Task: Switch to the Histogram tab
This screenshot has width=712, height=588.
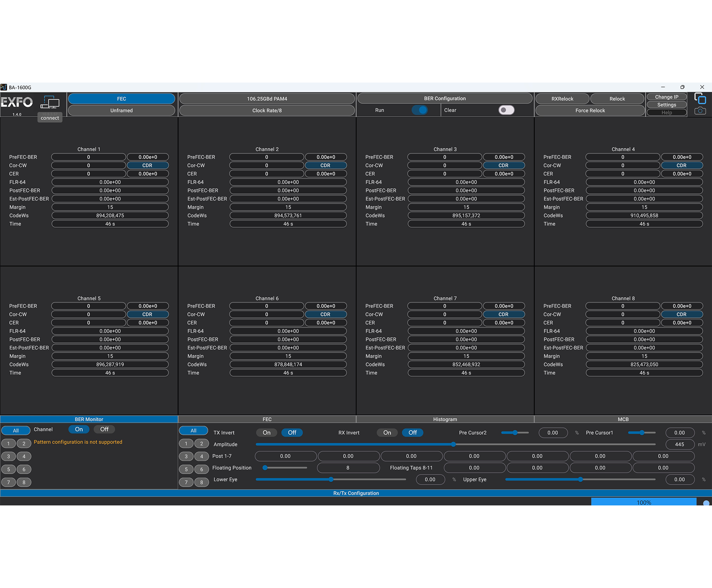Action: [x=445, y=419]
